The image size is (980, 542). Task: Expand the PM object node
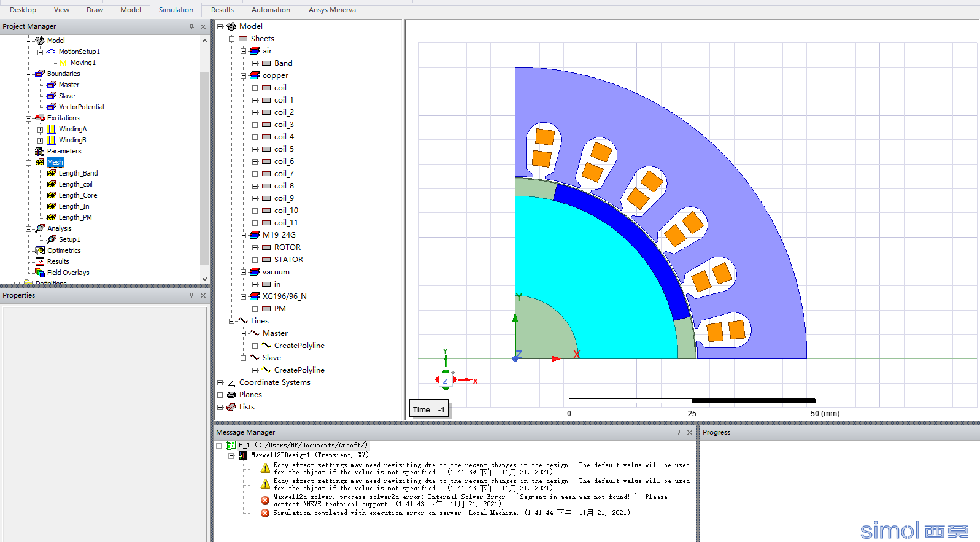coord(255,309)
